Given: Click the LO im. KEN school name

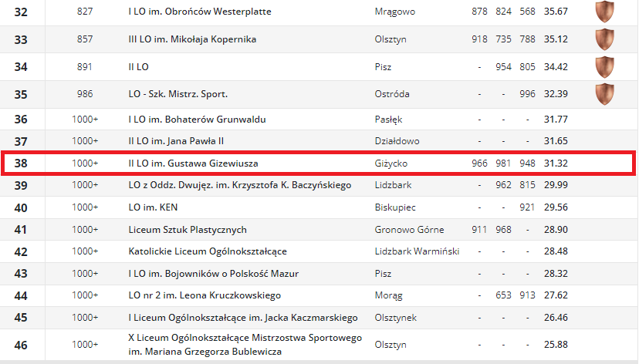Looking at the screenshot, I should [154, 207].
